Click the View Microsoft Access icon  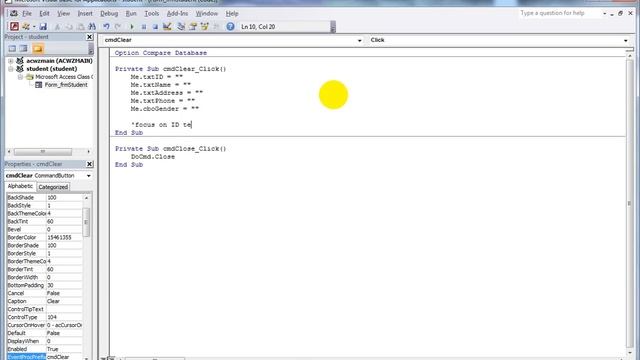[14, 27]
